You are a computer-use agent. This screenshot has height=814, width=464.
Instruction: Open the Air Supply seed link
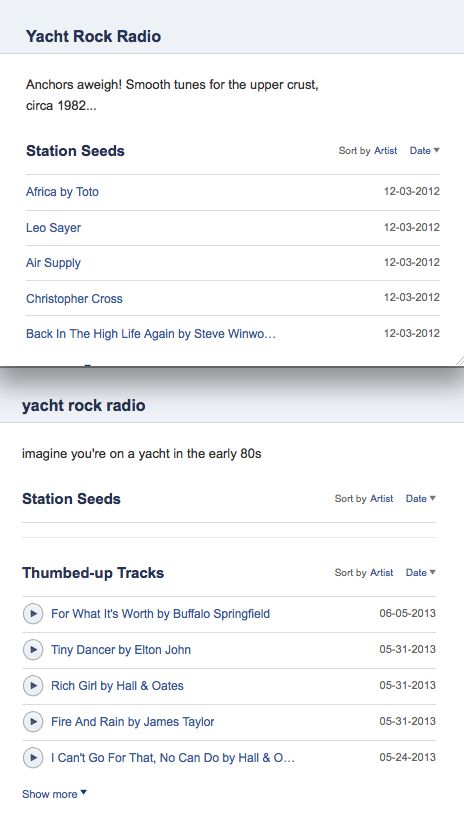tap(53, 263)
